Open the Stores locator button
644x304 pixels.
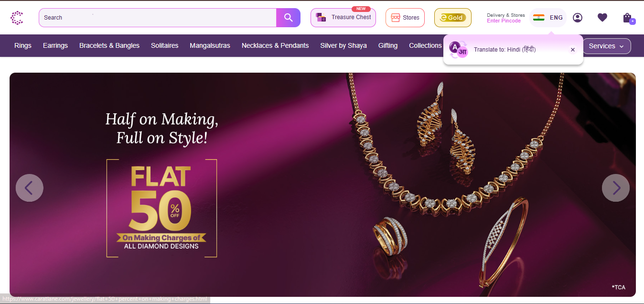tap(405, 18)
